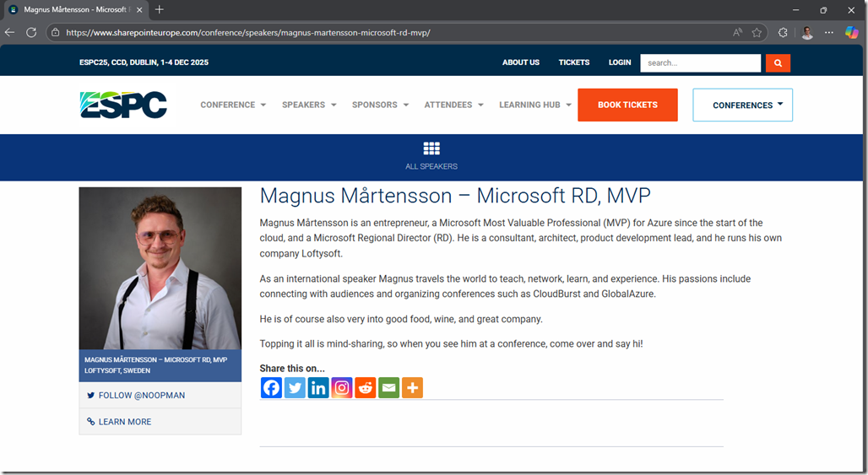Click the Book Tickets button

coord(627,105)
